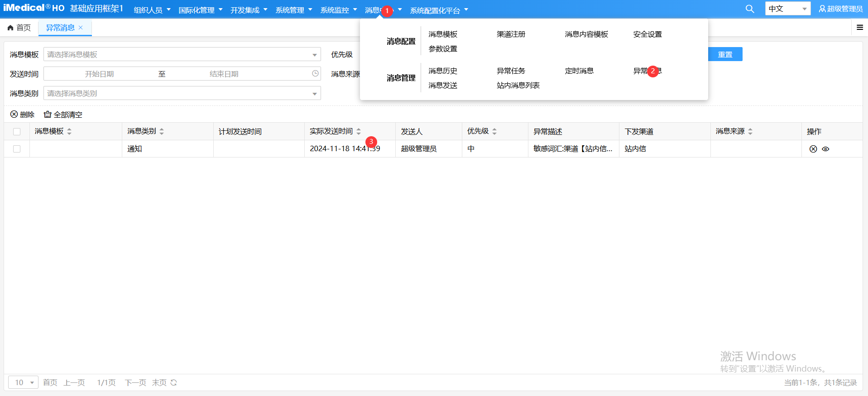Open the page size dropdown showing 10
Screen dimensions: 868x396
pyautogui.click(x=24, y=383)
